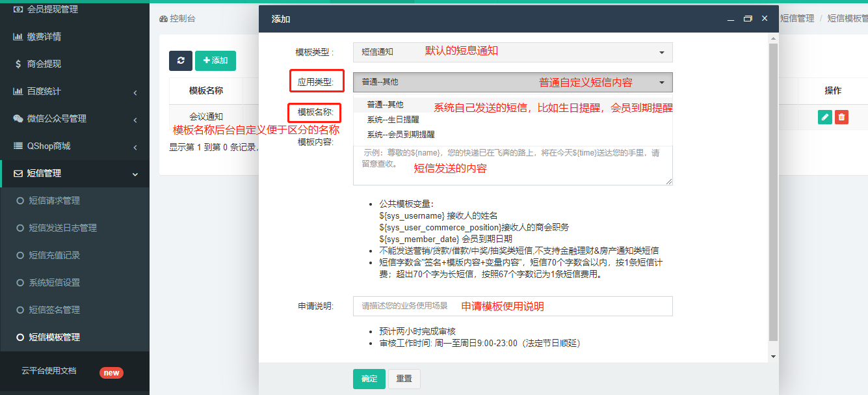Click the 申请说明 input field
The image size is (868, 395).
click(x=512, y=306)
